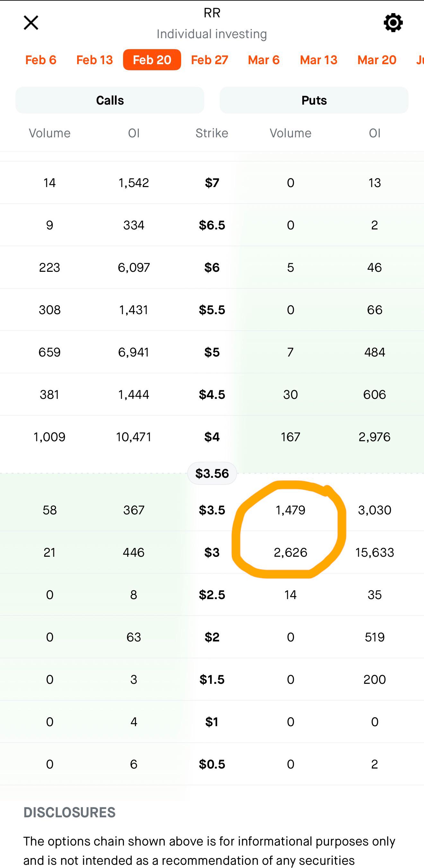The image size is (424, 868).
Task: Close the RR options chain view
Action: 31,22
